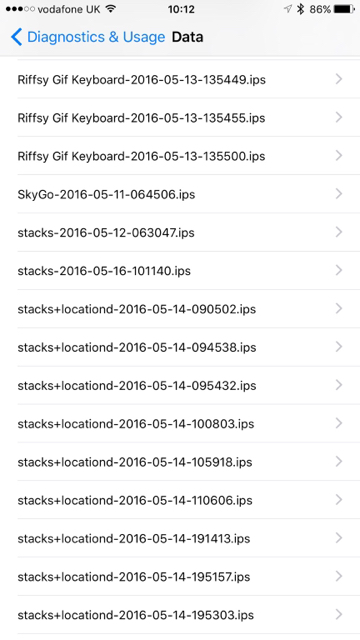Tap the Bluetooth status icon

tap(301, 9)
